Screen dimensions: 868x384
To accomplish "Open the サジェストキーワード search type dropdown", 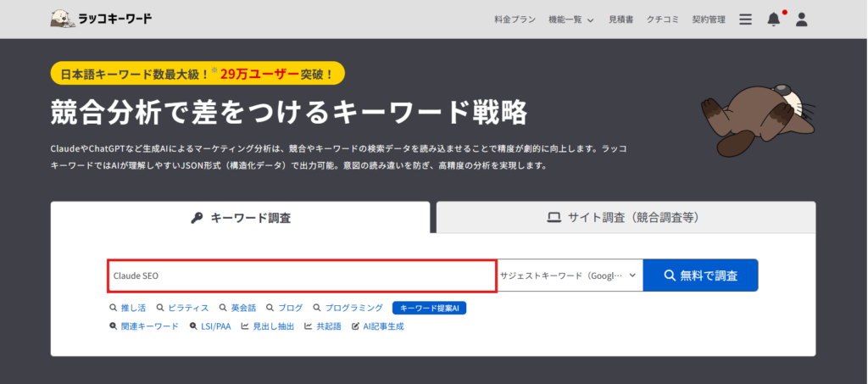I will (x=570, y=275).
